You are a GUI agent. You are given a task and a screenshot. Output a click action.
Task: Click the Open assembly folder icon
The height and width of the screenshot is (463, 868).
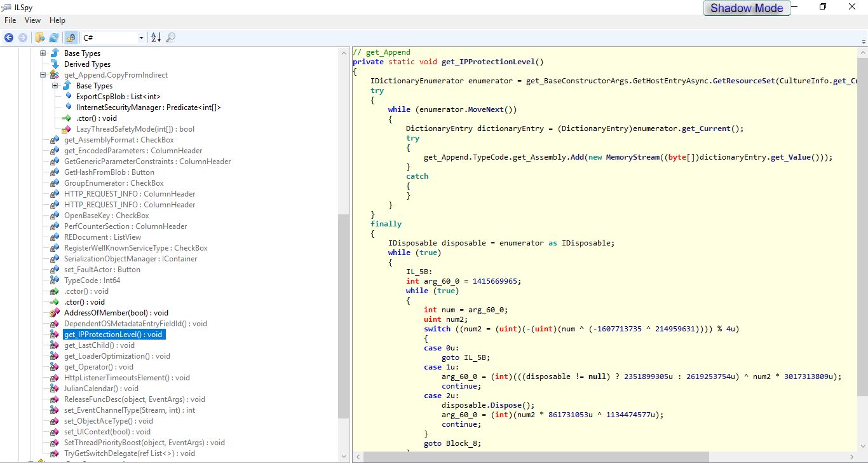pyautogui.click(x=40, y=38)
